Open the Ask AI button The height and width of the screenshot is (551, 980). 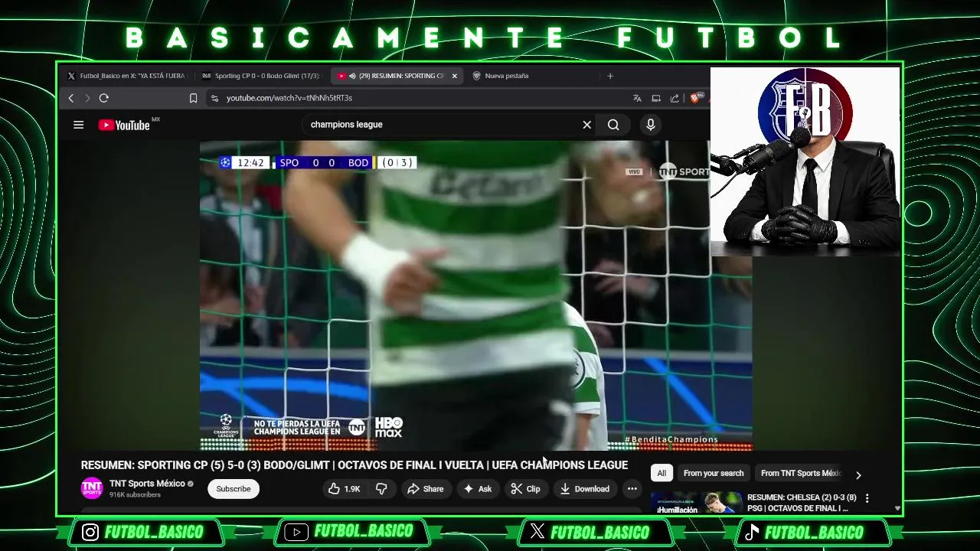coord(478,489)
